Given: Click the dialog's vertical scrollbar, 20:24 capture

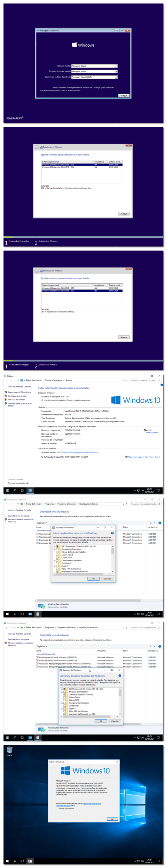Looking at the screenshot, I should (x=112, y=559).
